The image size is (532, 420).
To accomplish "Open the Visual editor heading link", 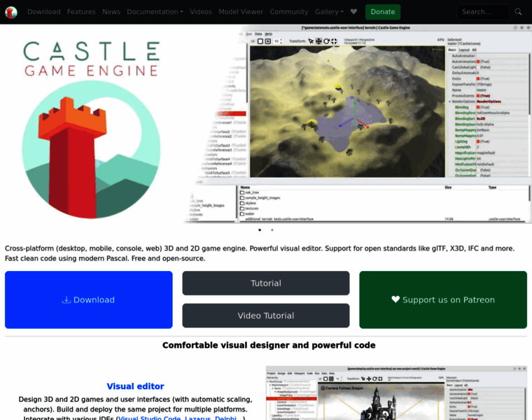I will pos(135,386).
